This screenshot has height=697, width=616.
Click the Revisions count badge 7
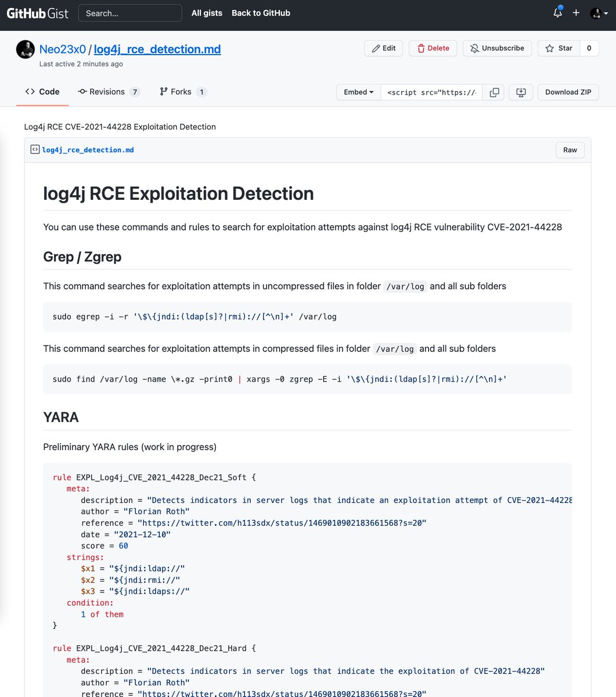coord(135,92)
